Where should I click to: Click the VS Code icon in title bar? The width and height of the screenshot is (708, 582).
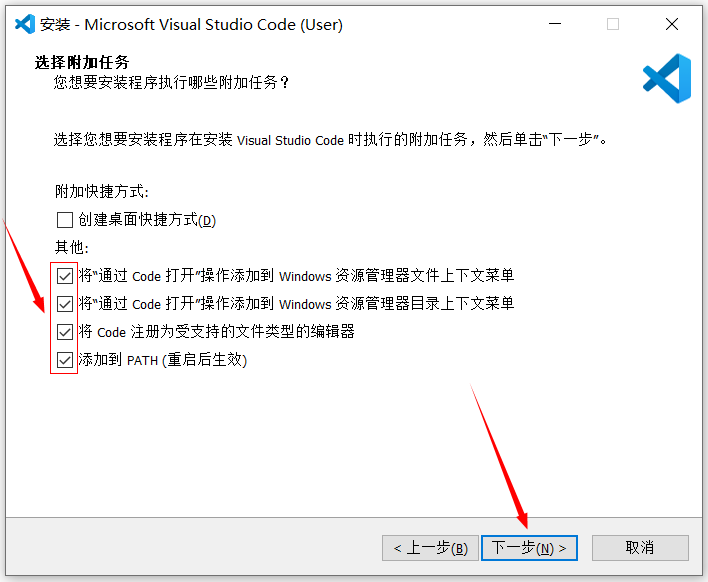25,24
